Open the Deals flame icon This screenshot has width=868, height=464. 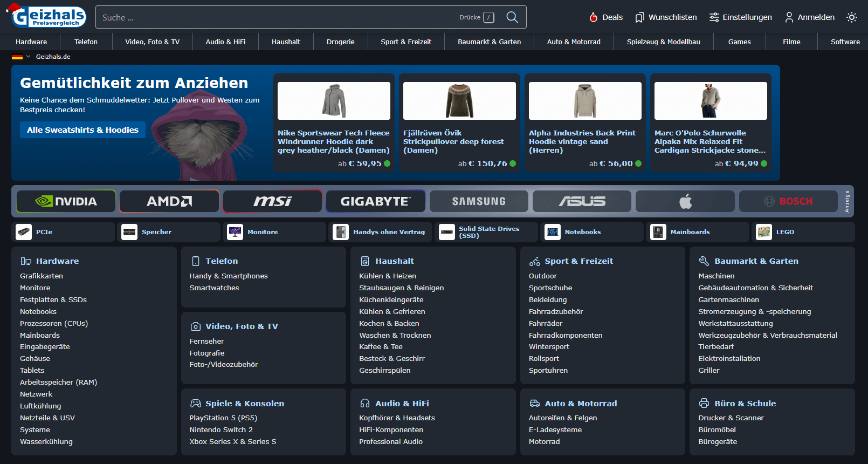pos(594,17)
